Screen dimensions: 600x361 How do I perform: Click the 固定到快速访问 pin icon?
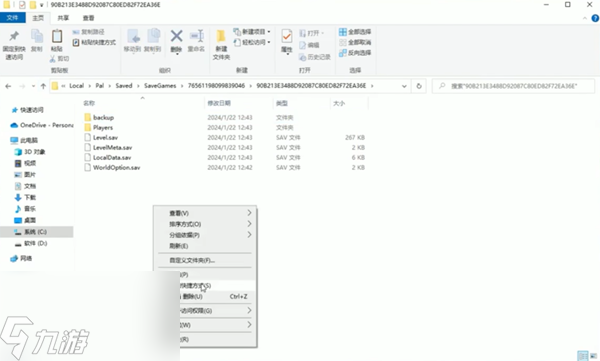pos(14,36)
